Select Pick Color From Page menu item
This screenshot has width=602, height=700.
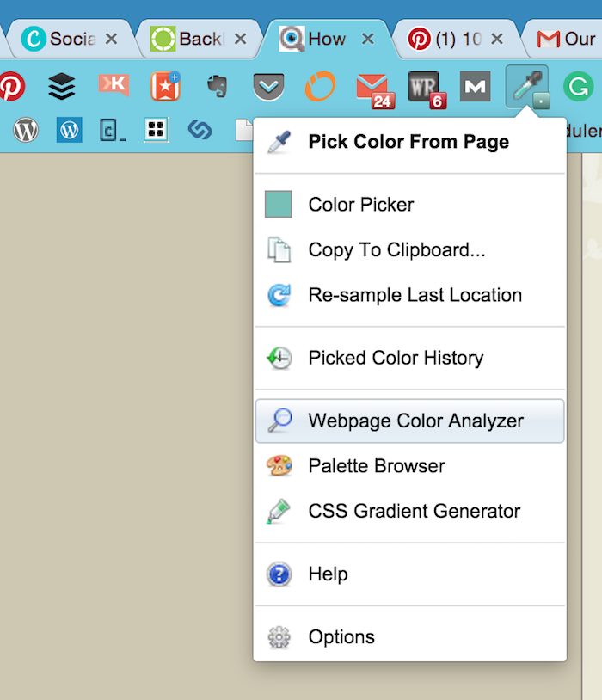(x=408, y=142)
